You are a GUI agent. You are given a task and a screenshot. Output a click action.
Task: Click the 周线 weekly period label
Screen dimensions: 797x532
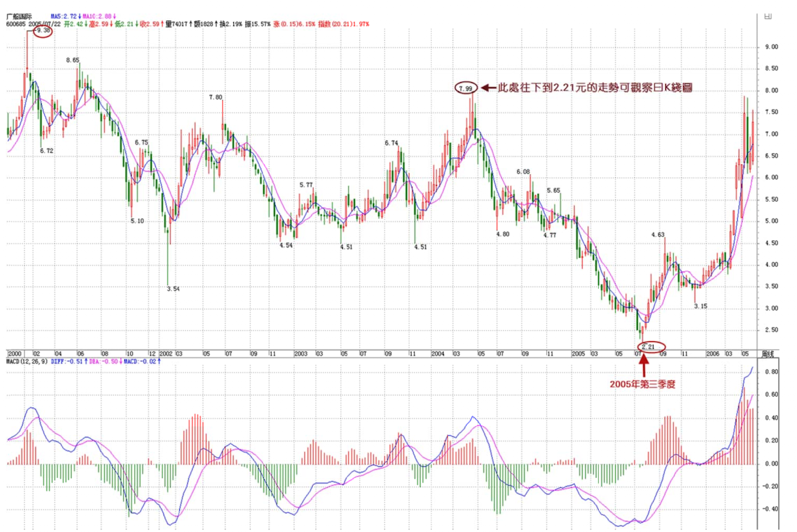tap(768, 353)
